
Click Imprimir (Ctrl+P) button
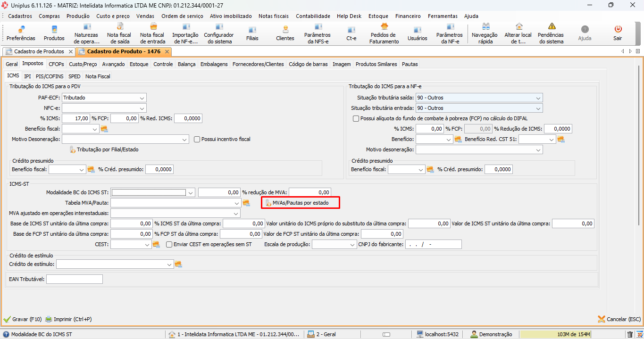click(x=68, y=319)
